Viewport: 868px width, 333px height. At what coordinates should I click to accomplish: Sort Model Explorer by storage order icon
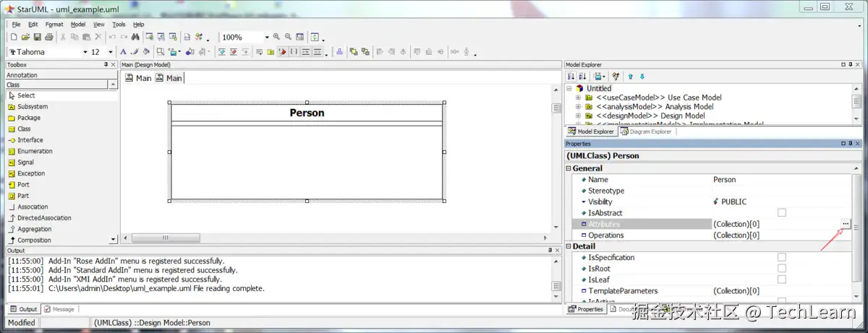pyautogui.click(x=571, y=76)
